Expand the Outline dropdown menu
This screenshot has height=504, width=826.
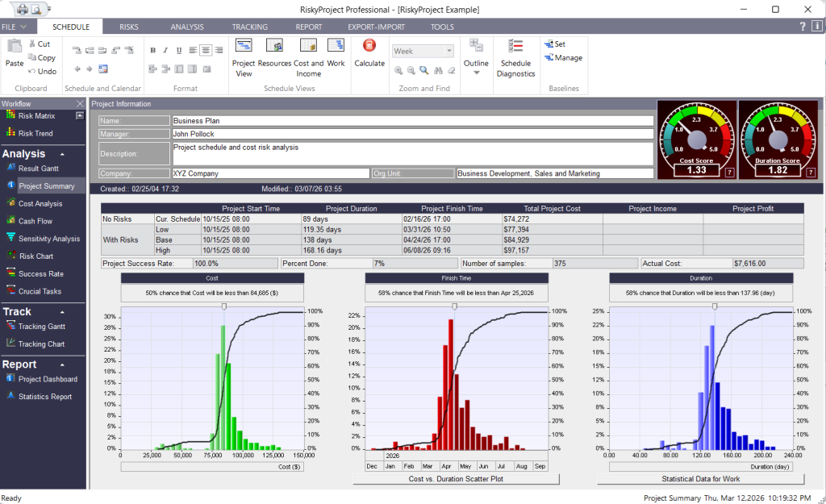[x=476, y=73]
